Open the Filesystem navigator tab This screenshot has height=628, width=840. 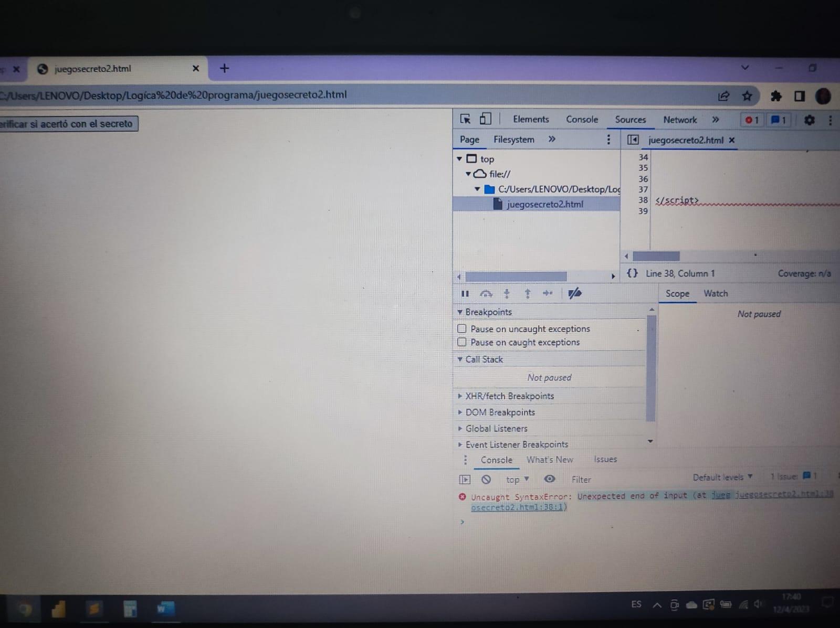[513, 139]
